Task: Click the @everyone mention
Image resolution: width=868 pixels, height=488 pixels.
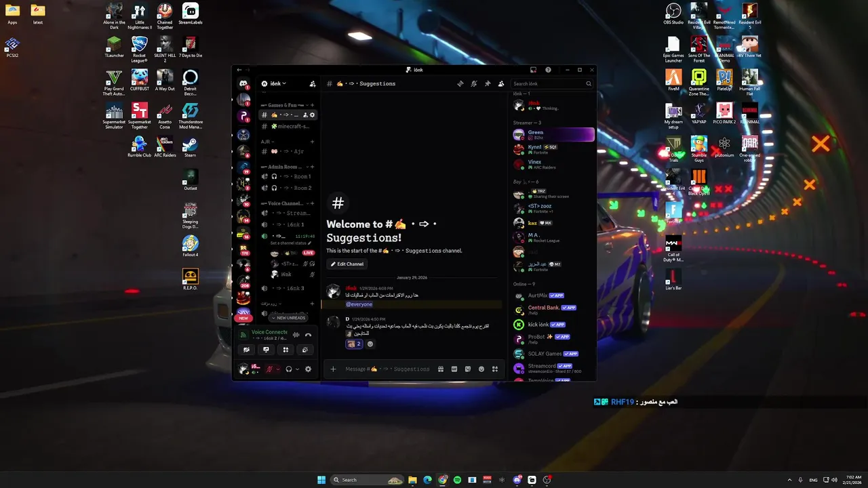Action: click(359, 304)
